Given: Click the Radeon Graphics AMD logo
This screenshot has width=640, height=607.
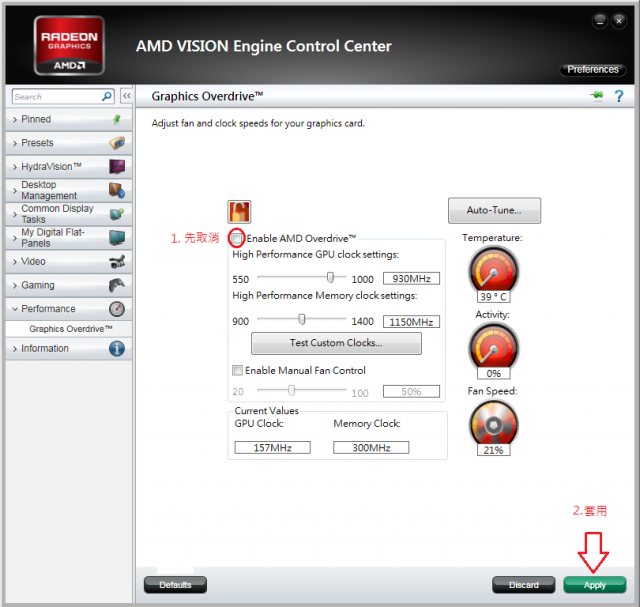Looking at the screenshot, I should pos(69,45).
